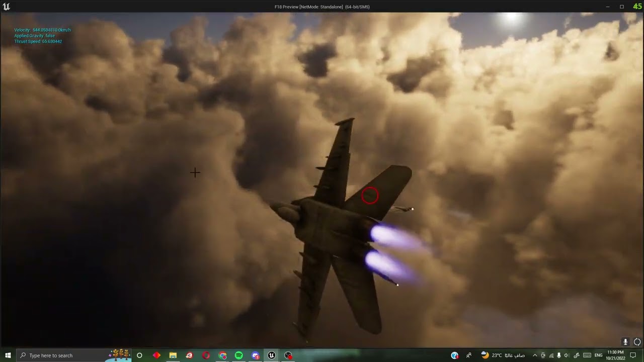Maximize the F18 Preview window
Screen dimensions: 644x362
(x=622, y=7)
